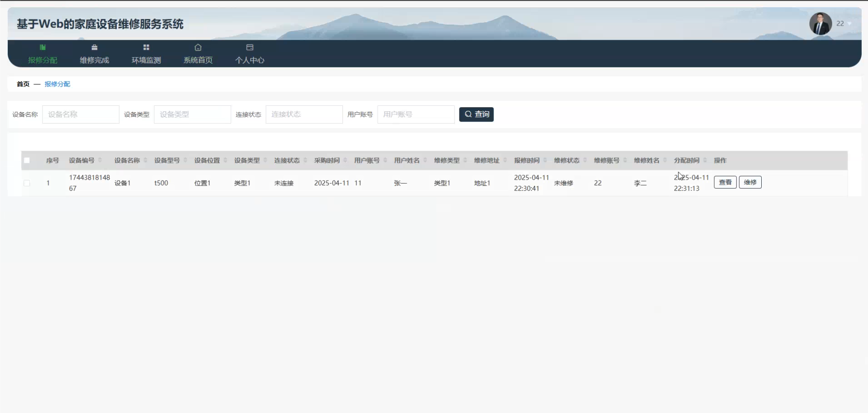Sort table by 设备编号 column arrows
The image size is (868, 413).
[x=100, y=160]
